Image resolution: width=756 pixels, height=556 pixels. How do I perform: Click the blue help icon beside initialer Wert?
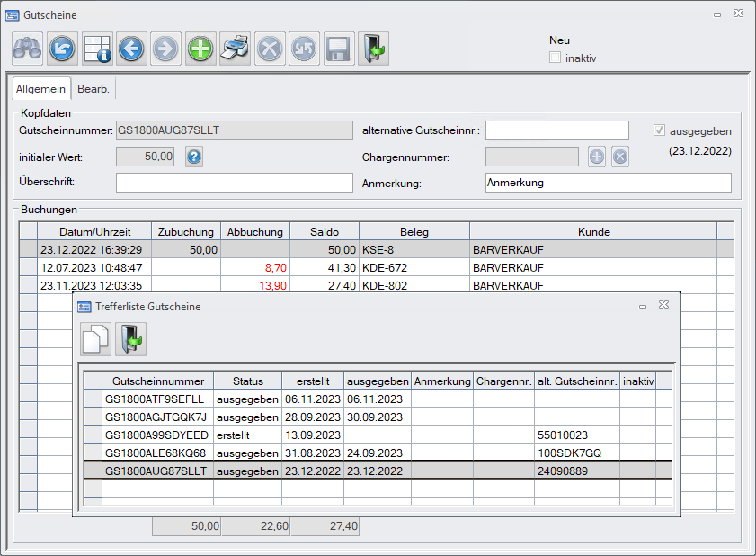pos(194,157)
